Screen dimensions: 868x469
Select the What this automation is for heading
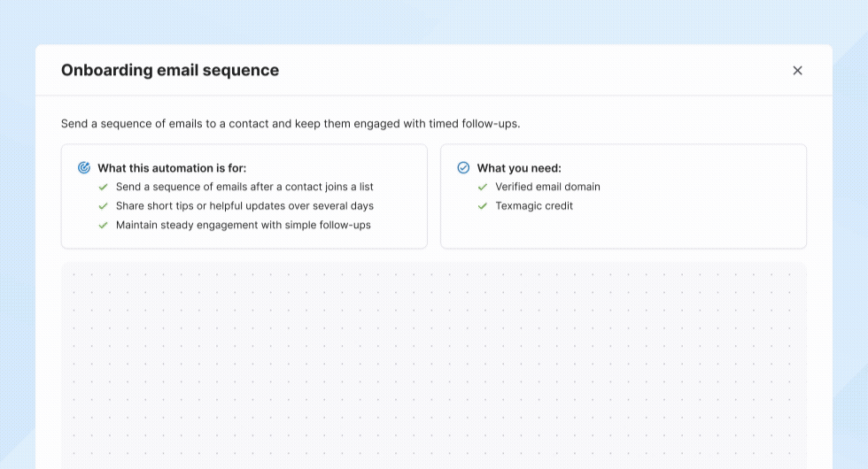click(x=172, y=168)
